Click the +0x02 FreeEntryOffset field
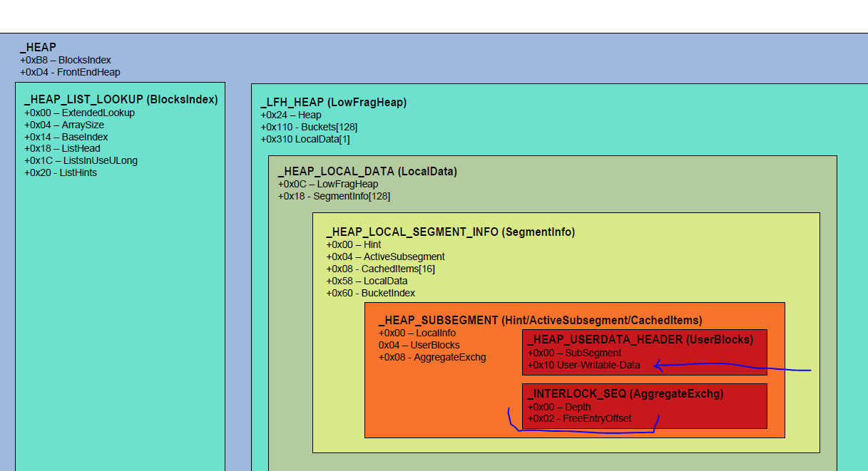Screen dimensions: 868x471 579,418
